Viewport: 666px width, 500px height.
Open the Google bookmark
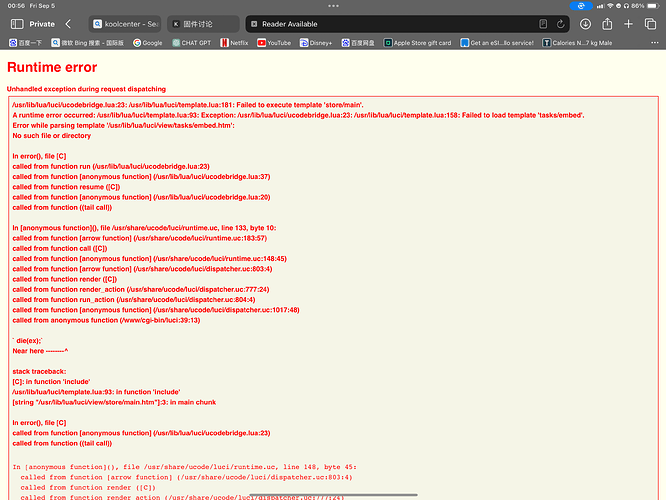click(147, 43)
